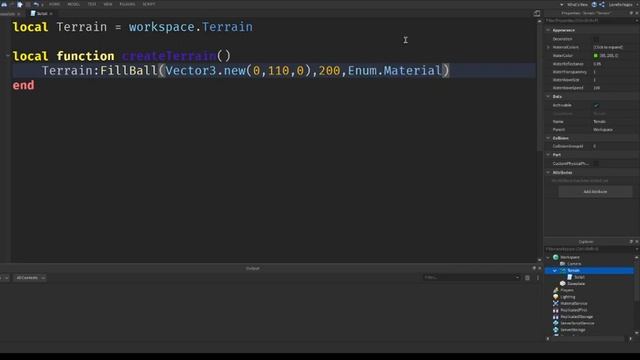Collapse the Data section in Properties
The image size is (640, 360).
[x=548, y=96]
